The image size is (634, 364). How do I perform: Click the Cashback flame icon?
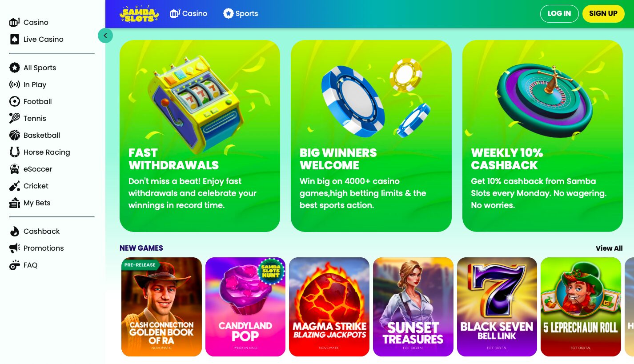pyautogui.click(x=15, y=231)
